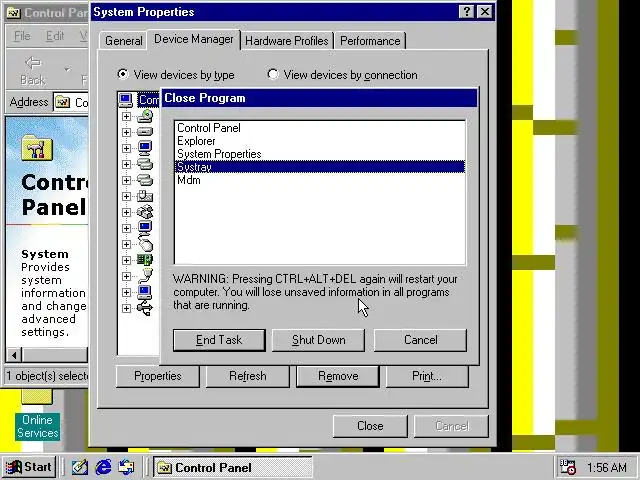Click the keyboard device icon

click(x=145, y=196)
